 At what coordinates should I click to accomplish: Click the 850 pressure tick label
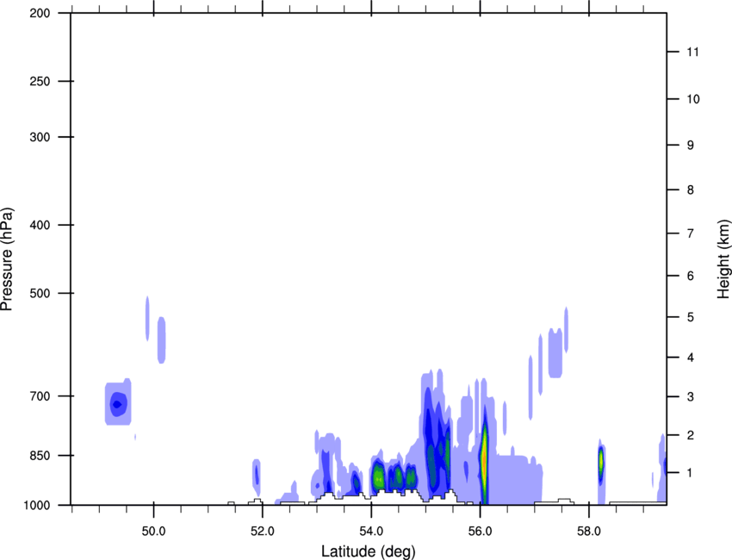[40, 456]
